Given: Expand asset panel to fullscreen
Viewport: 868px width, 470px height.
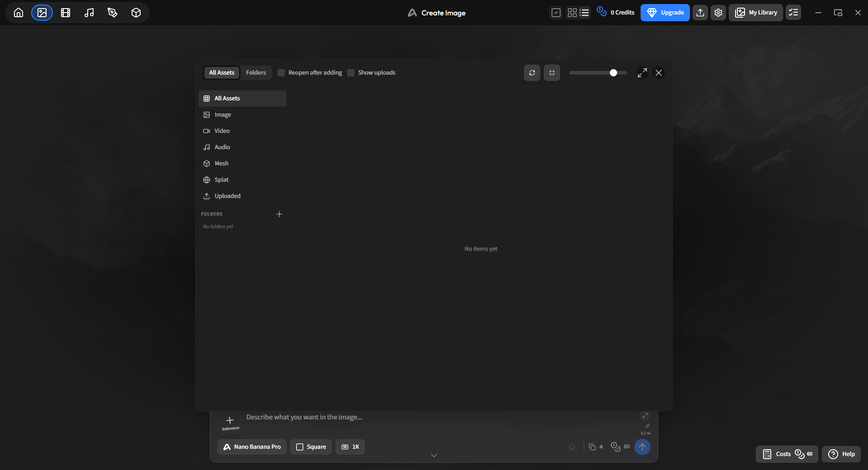Looking at the screenshot, I should (642, 73).
